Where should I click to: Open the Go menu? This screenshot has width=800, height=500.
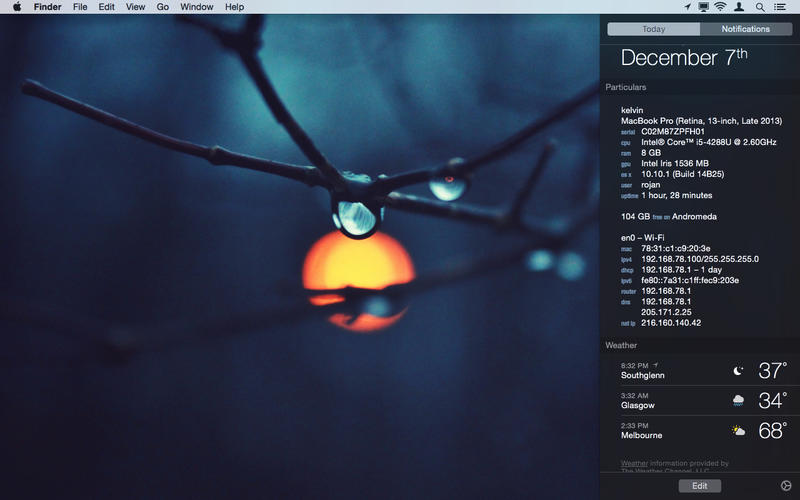[x=163, y=7]
